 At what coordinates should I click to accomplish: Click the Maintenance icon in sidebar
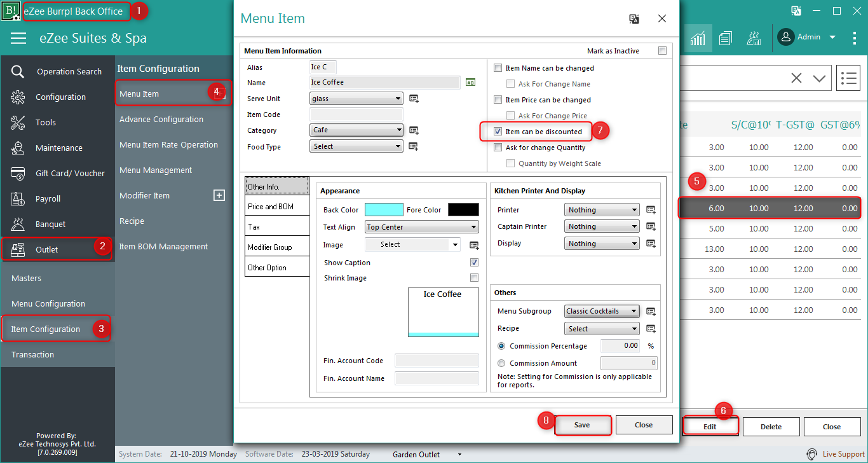coord(18,148)
